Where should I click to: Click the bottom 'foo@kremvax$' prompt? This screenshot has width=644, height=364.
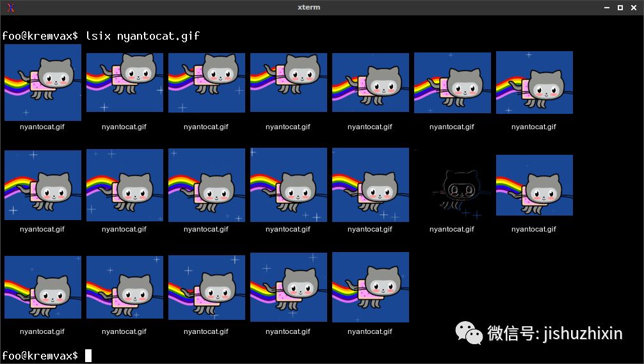click(40, 356)
